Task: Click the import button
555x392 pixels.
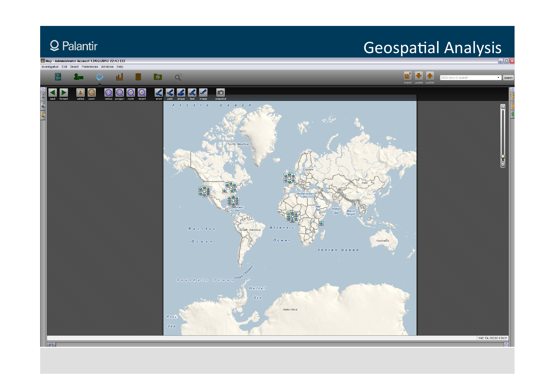Action: (408, 76)
